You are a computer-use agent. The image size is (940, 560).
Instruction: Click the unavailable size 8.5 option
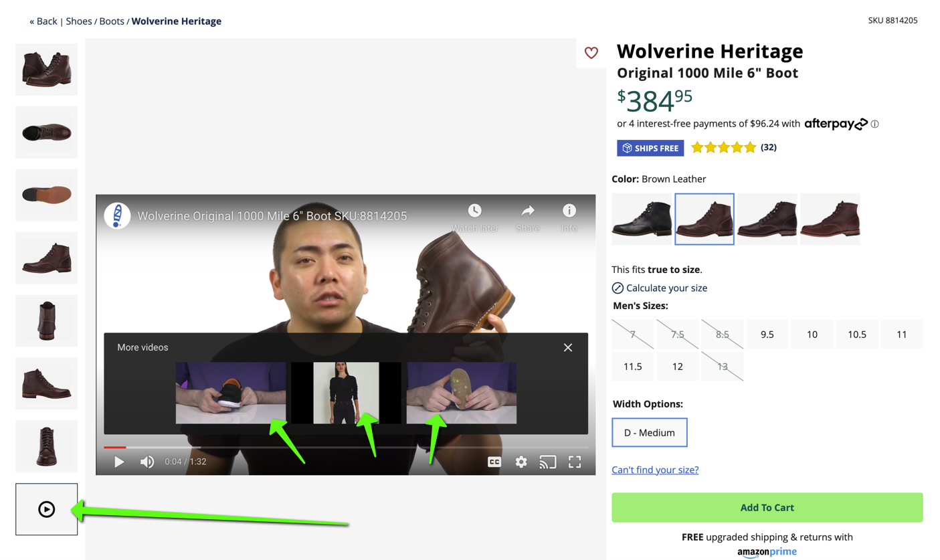pos(723,334)
